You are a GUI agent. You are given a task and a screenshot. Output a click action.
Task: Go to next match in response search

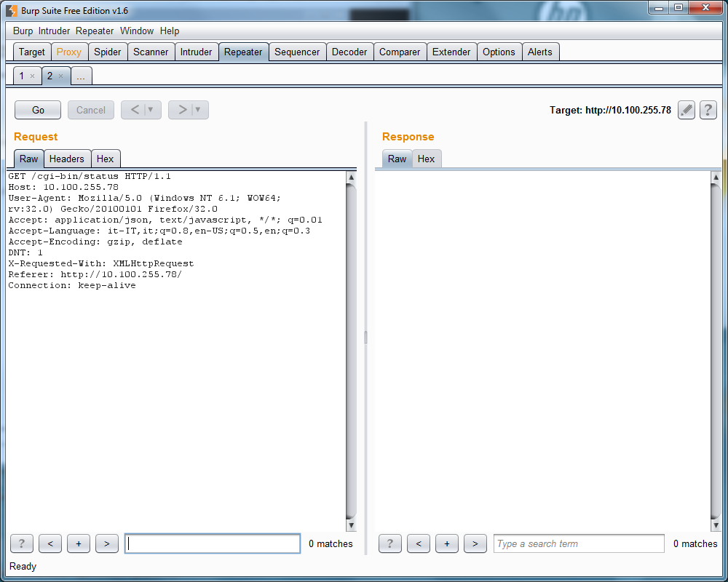pyautogui.click(x=475, y=543)
